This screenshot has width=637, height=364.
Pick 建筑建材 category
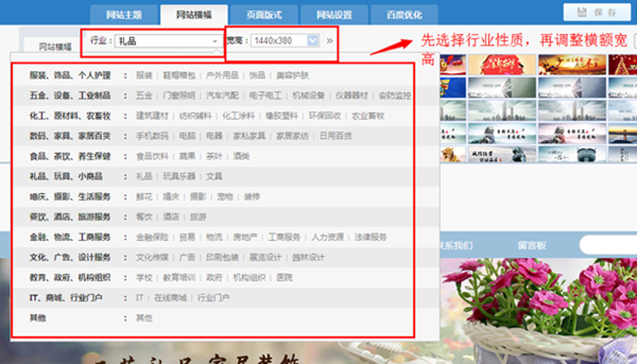click(152, 116)
